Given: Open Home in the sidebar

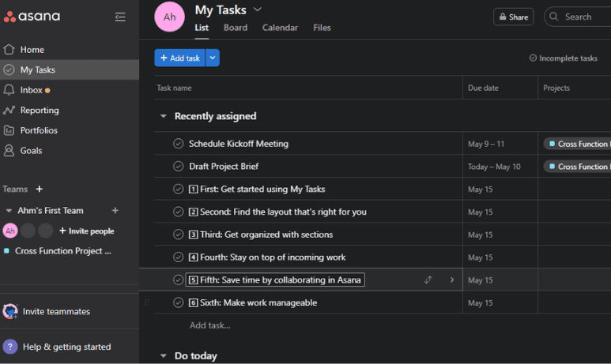Looking at the screenshot, I should [x=70, y=50].
